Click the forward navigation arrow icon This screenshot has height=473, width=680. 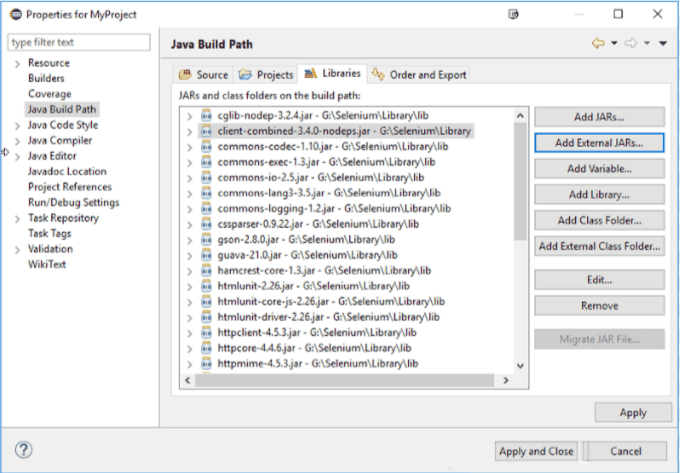click(x=631, y=43)
